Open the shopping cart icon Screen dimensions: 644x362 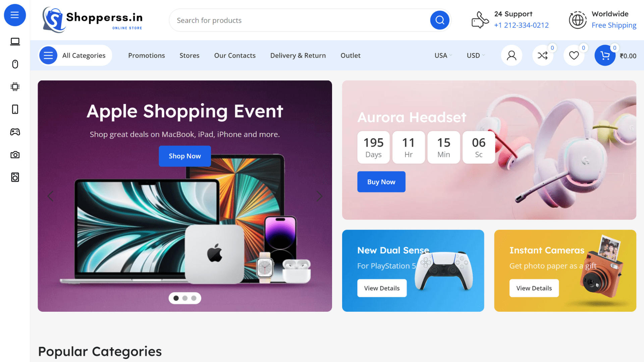pyautogui.click(x=605, y=55)
